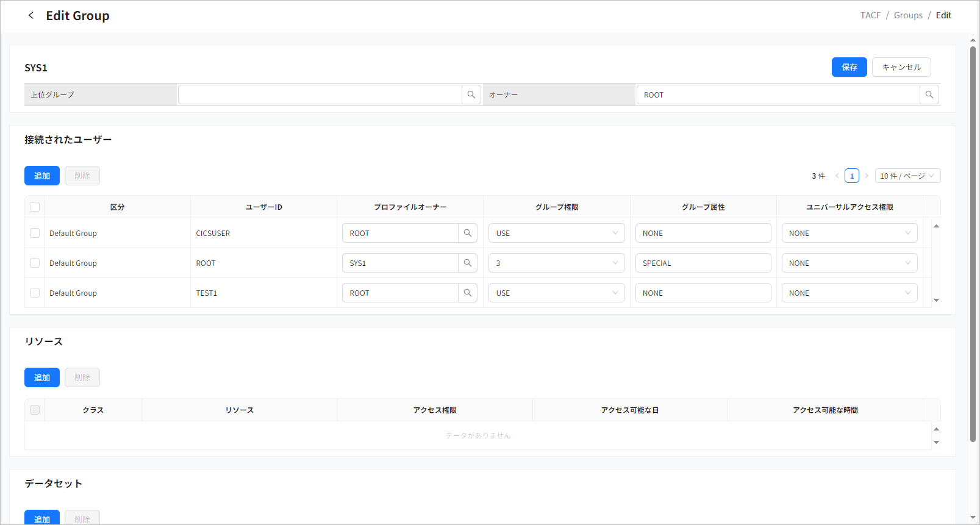Click search icon in 上位グループ field
Screen dimensions: 980x525
[471, 95]
